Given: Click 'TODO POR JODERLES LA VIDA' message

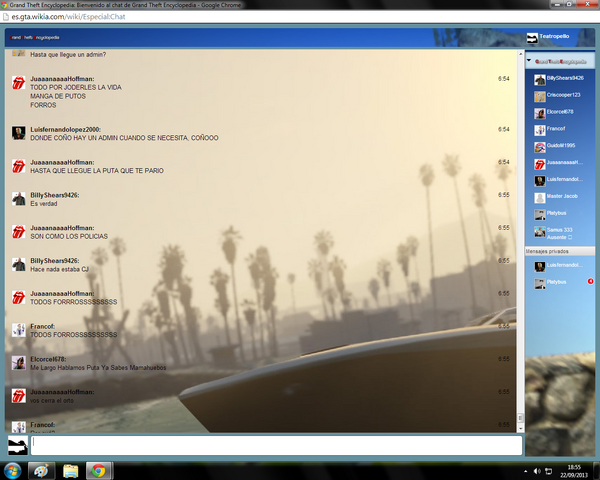Looking at the screenshot, I should [76, 87].
